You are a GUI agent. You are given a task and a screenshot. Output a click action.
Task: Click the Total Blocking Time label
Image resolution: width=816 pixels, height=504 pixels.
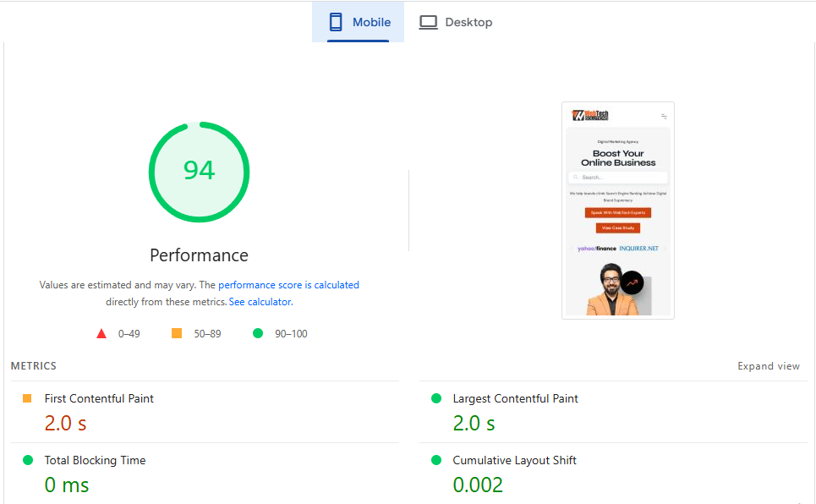tap(95, 460)
